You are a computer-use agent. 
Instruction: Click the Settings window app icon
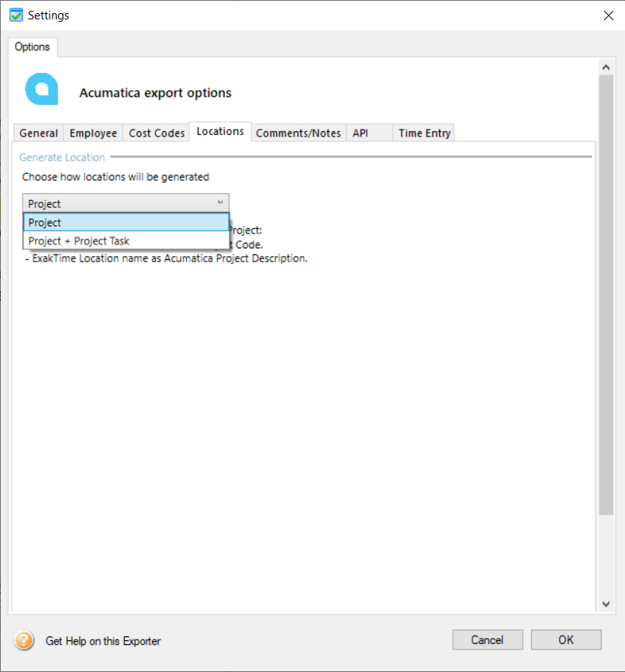[16, 16]
